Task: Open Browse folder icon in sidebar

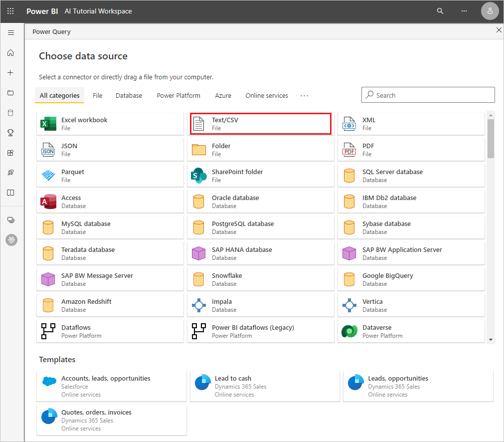Action: [10, 93]
